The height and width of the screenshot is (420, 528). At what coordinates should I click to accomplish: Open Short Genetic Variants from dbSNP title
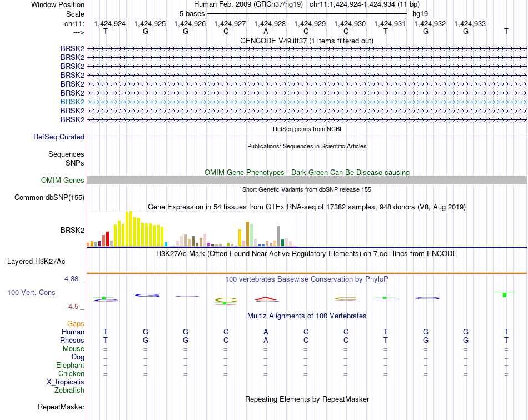(307, 189)
